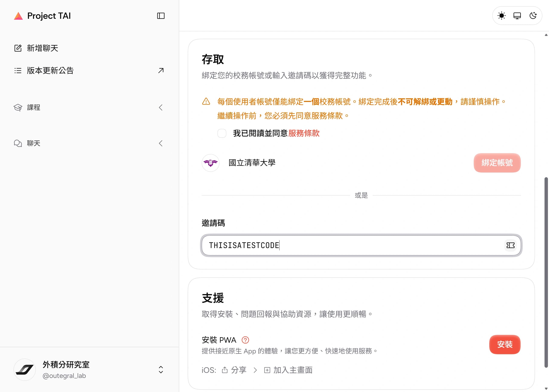The height and width of the screenshot is (392, 549).
Task: Click the 存取 section heading
Action: pyautogui.click(x=213, y=59)
